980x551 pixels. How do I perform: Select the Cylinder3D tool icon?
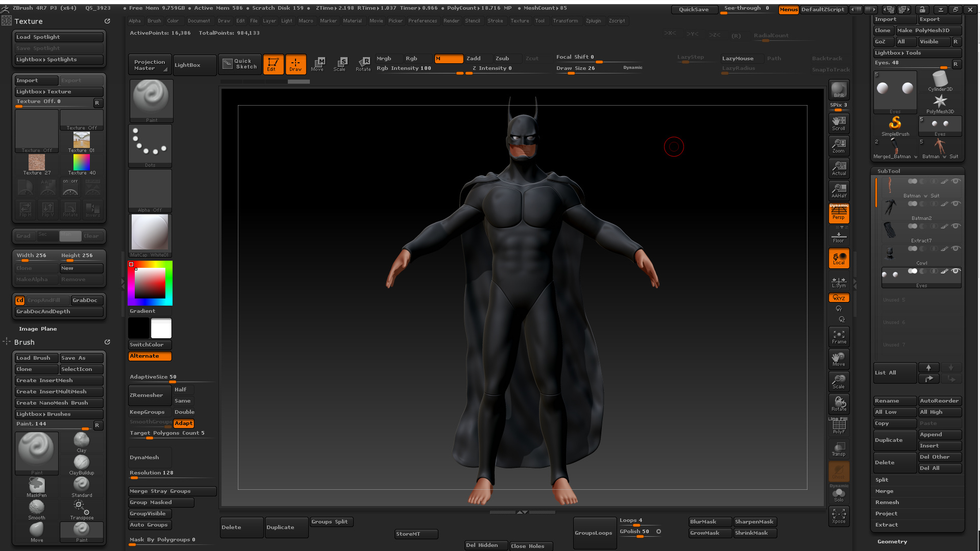pyautogui.click(x=940, y=81)
